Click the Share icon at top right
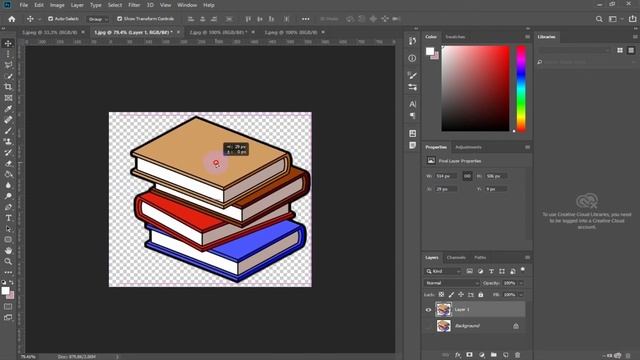This screenshot has height=360, width=640. [632, 19]
